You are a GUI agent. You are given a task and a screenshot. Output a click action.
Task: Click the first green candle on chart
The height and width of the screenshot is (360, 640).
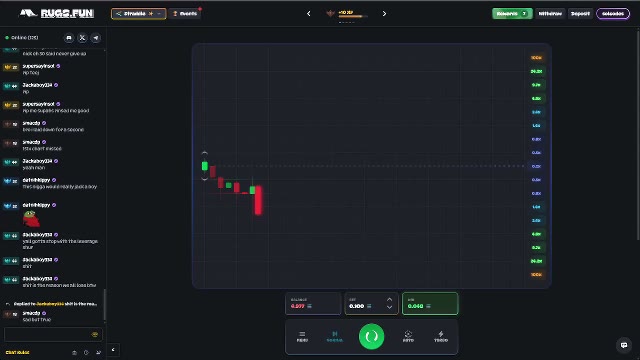204,166
